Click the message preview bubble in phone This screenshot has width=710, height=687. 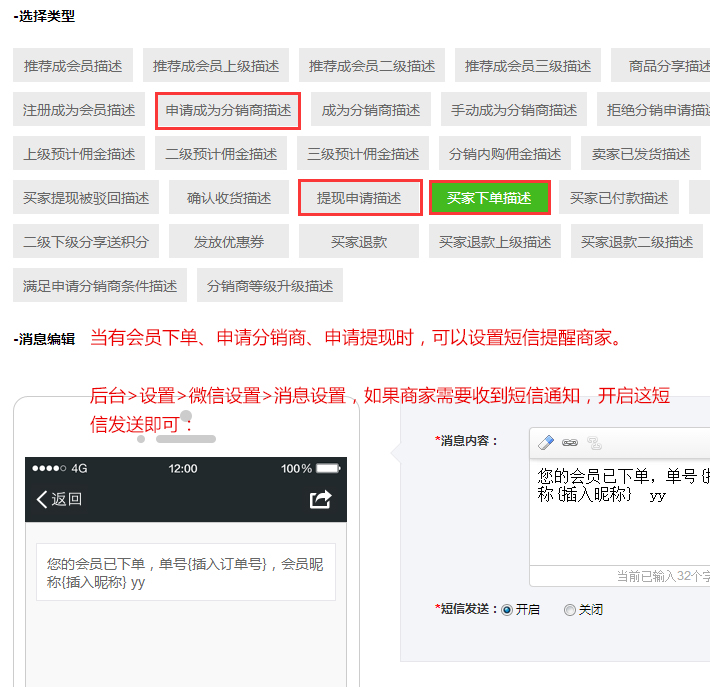(x=185, y=572)
